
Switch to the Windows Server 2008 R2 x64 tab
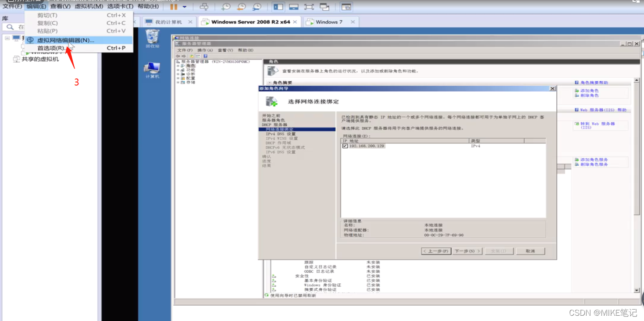tap(250, 22)
